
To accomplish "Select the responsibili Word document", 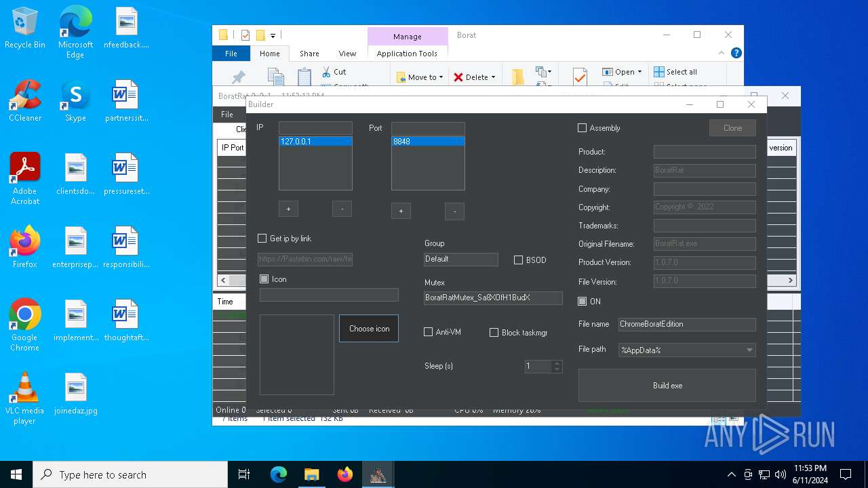I will click(x=126, y=247).
